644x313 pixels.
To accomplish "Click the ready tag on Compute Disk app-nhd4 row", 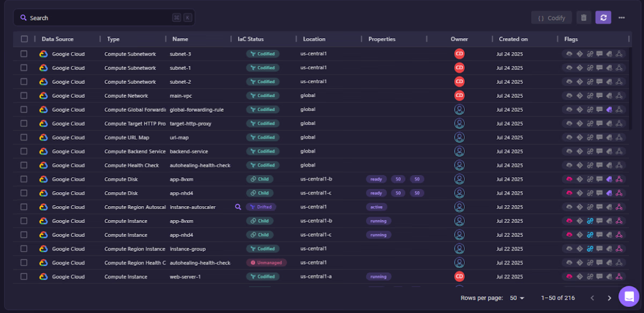I will point(376,193).
